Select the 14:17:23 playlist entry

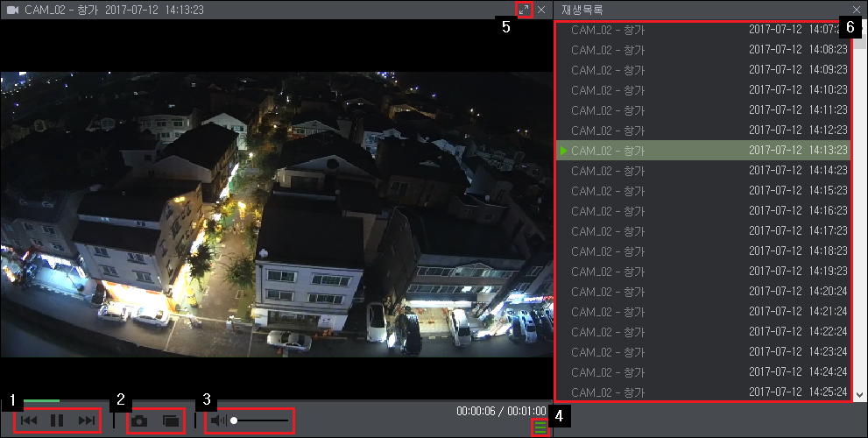tap(704, 231)
